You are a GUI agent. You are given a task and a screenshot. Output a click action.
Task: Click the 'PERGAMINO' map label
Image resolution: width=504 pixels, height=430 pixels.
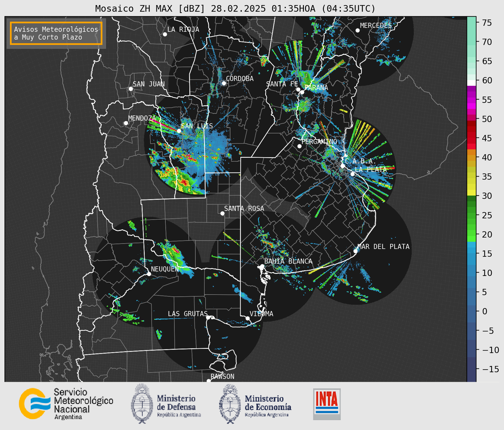coord(319,141)
